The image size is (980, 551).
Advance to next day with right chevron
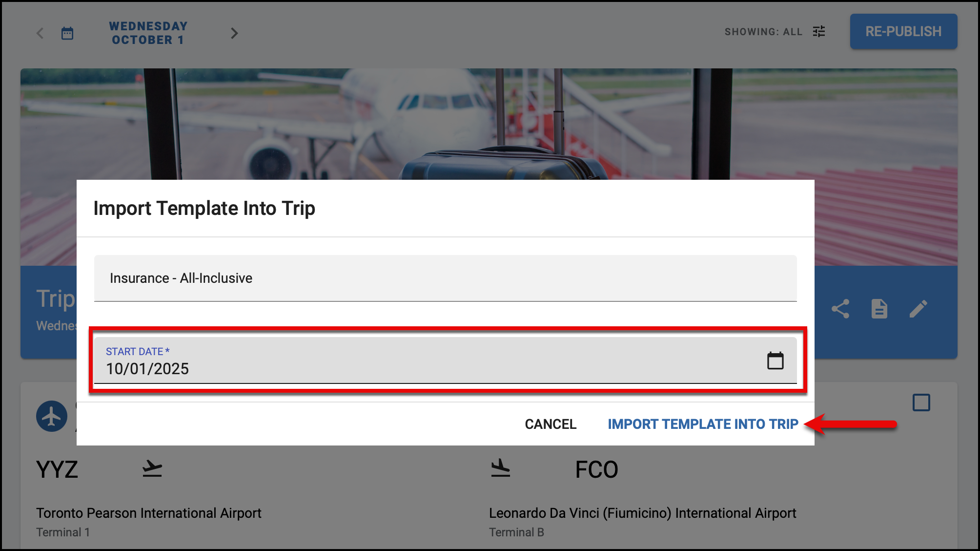click(234, 33)
